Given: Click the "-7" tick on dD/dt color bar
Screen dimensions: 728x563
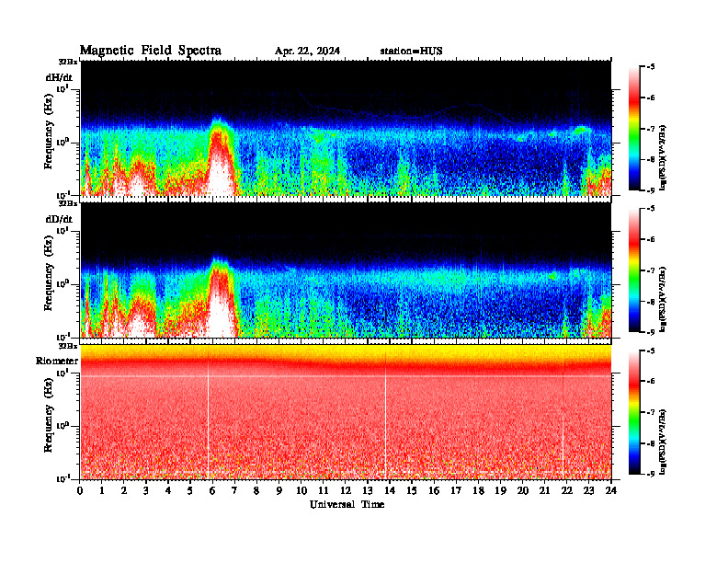Looking at the screenshot, I should (x=652, y=270).
